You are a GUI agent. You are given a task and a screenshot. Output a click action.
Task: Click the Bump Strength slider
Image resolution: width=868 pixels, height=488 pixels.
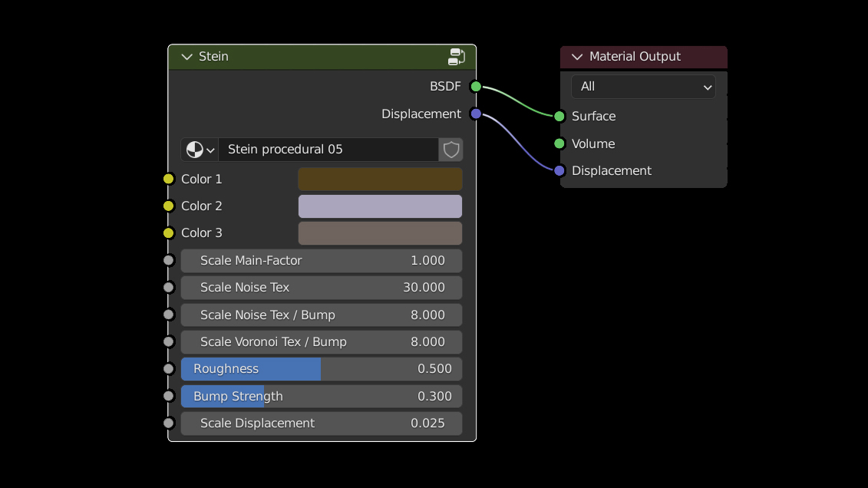point(322,397)
